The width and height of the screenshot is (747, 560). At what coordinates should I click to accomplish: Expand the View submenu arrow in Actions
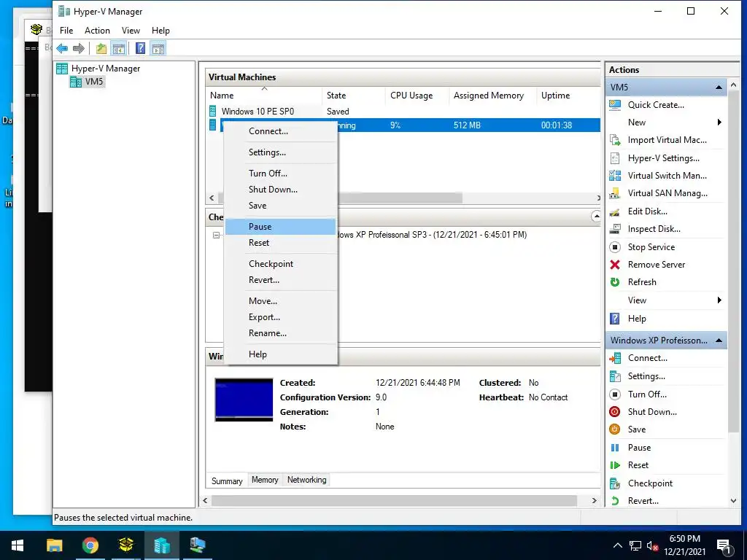click(x=719, y=300)
